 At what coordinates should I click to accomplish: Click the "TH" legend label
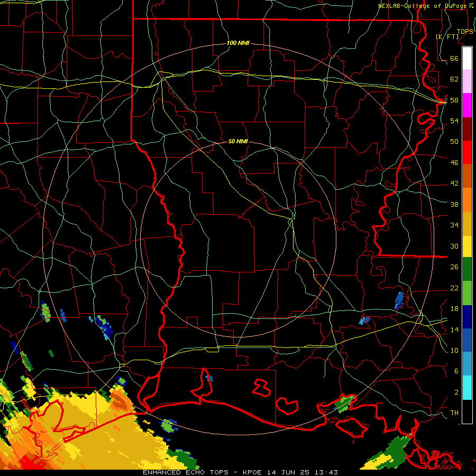454,413
